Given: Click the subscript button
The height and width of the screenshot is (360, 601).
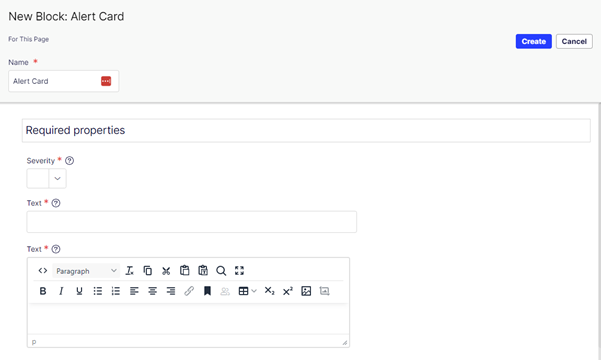Looking at the screenshot, I should tap(269, 291).
